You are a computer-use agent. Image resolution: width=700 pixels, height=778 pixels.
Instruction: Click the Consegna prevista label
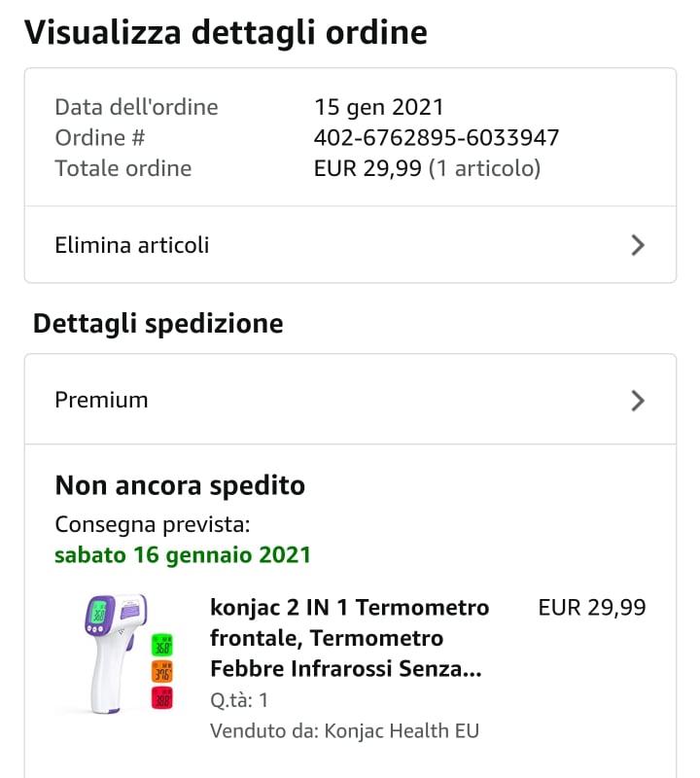[x=153, y=525]
